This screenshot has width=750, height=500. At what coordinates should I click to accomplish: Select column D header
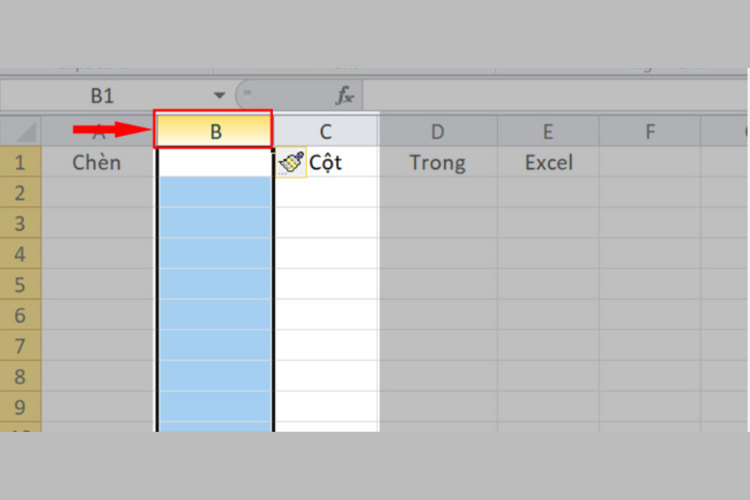coord(438,132)
